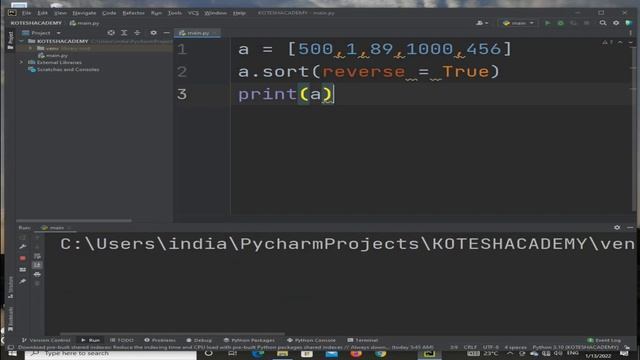Click PyCharm icon in Windows taskbar
The width and height of the screenshot is (640, 360).
(429, 354)
